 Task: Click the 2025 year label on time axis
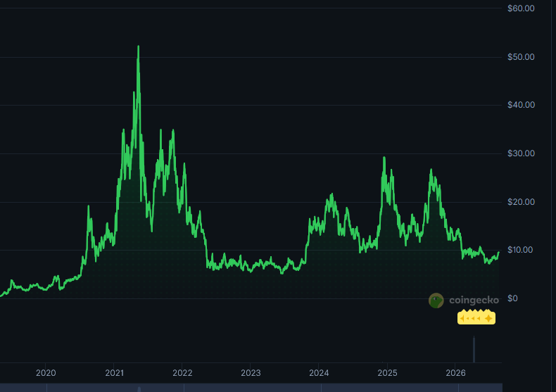pyautogui.click(x=387, y=373)
